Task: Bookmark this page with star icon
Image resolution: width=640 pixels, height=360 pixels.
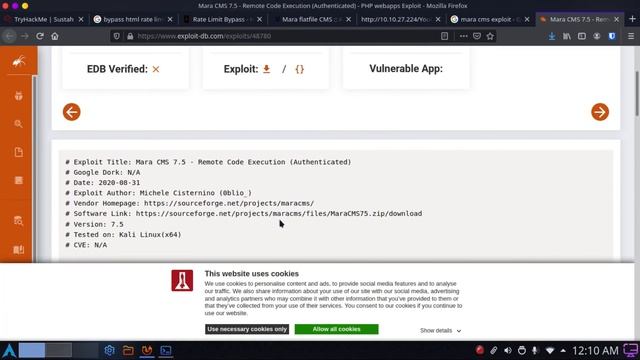Action: coord(490,36)
